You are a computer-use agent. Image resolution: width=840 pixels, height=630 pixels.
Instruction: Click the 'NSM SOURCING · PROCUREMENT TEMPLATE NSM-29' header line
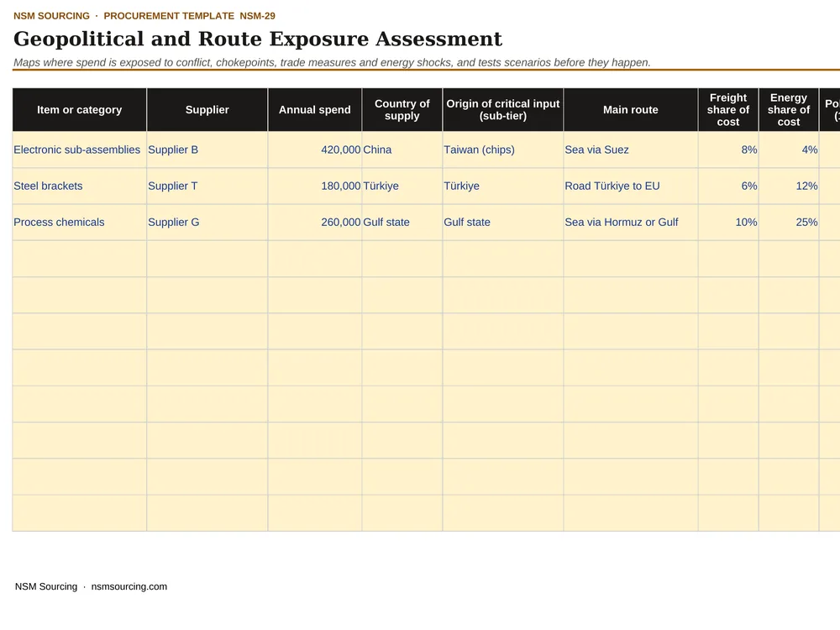[144, 16]
